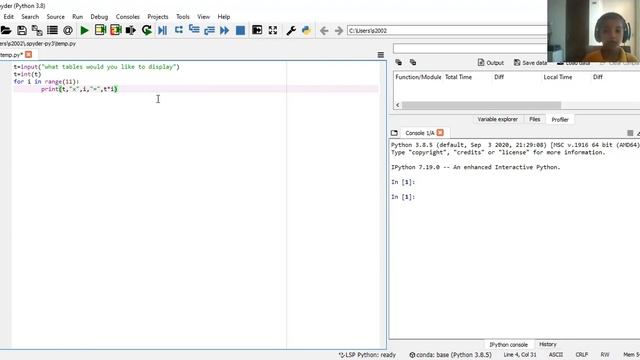
Task: Stop debugging with the blue square
Action: 240,30
